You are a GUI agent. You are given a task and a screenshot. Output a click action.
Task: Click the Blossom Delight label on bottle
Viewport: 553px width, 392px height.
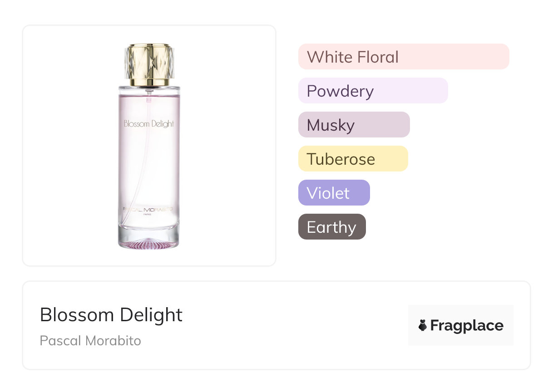[x=149, y=123]
